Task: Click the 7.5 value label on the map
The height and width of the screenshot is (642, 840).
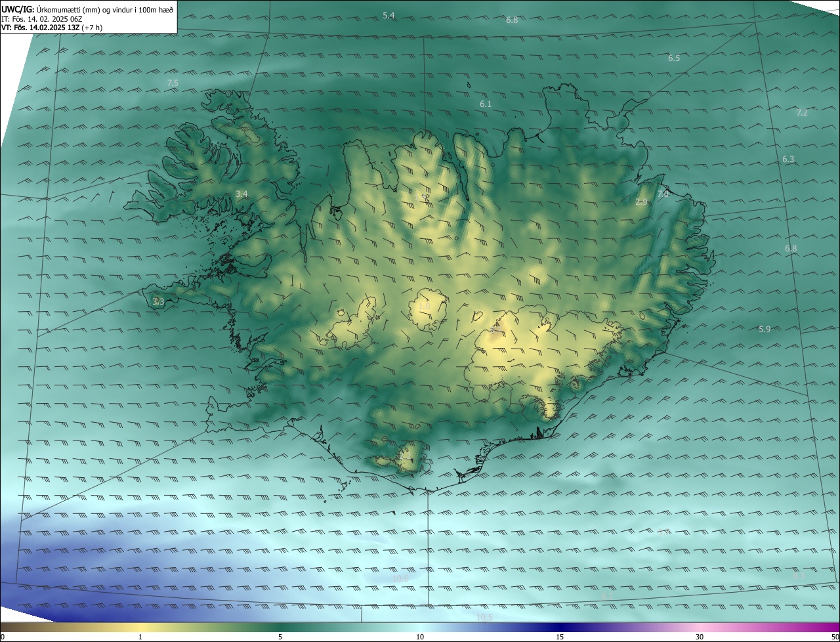Action: point(173,83)
